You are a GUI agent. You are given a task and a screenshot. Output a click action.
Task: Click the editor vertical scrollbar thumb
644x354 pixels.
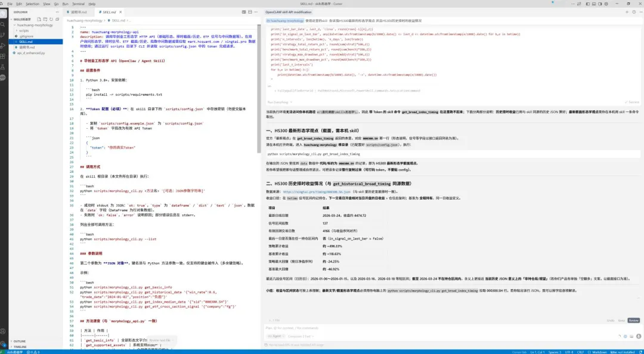(x=259, y=88)
